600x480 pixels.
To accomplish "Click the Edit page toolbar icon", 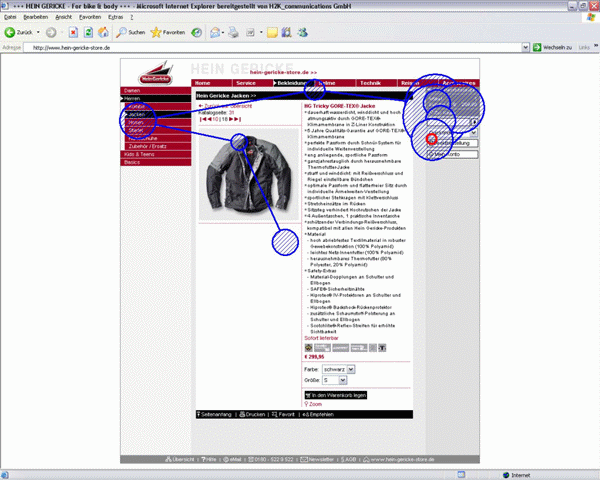I will pyautogui.click(x=250, y=33).
